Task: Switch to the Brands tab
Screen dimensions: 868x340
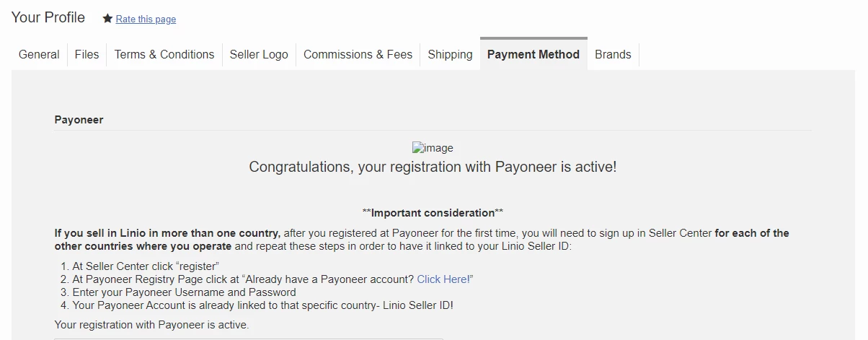Action: pos(613,54)
